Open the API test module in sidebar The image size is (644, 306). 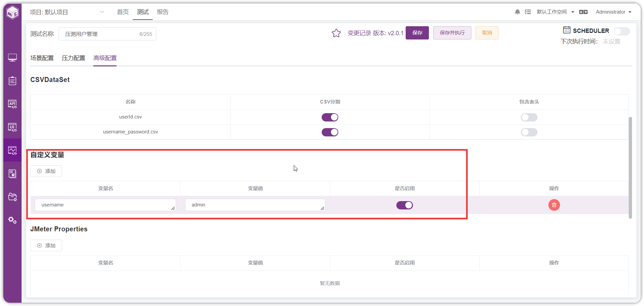click(x=12, y=104)
